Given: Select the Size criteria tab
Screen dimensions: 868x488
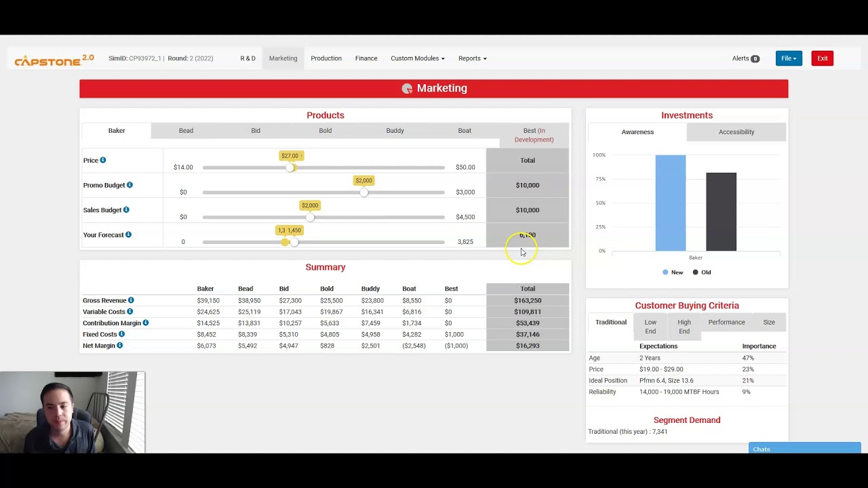Looking at the screenshot, I should pos(769,323).
